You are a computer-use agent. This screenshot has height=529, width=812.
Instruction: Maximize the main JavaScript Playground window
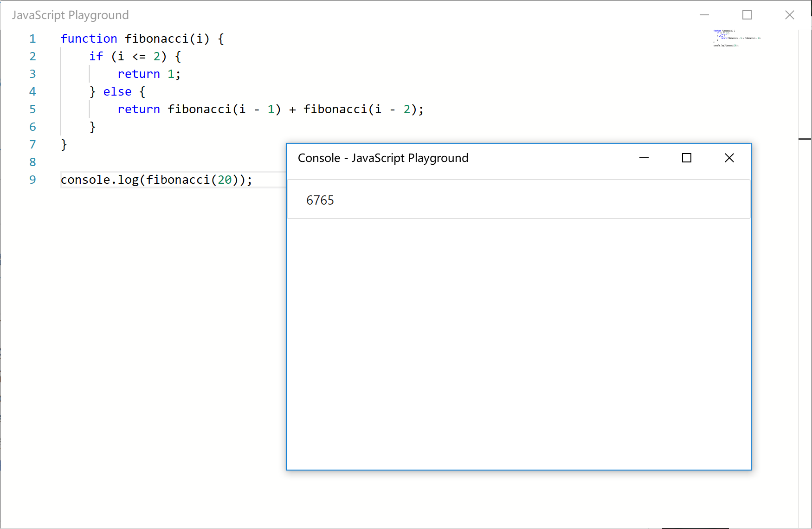click(747, 15)
